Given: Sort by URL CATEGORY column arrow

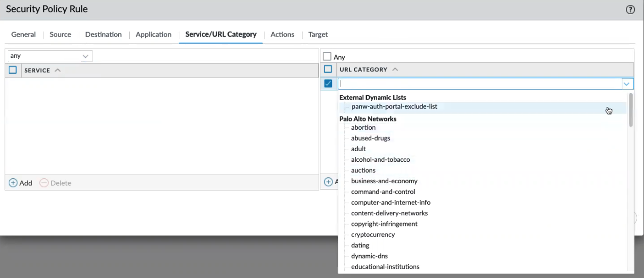Looking at the screenshot, I should coord(395,69).
